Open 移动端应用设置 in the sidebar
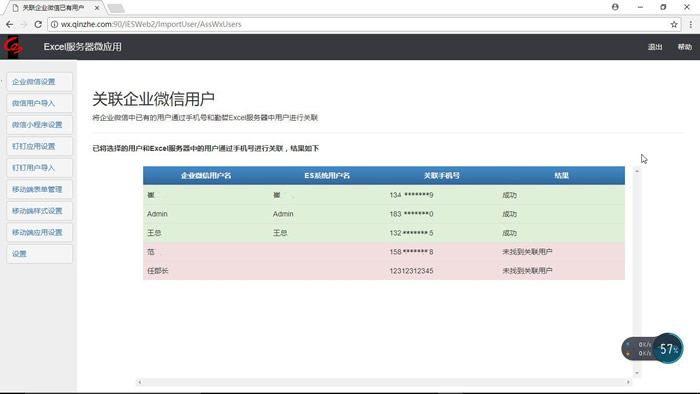The image size is (700, 394). (x=39, y=232)
